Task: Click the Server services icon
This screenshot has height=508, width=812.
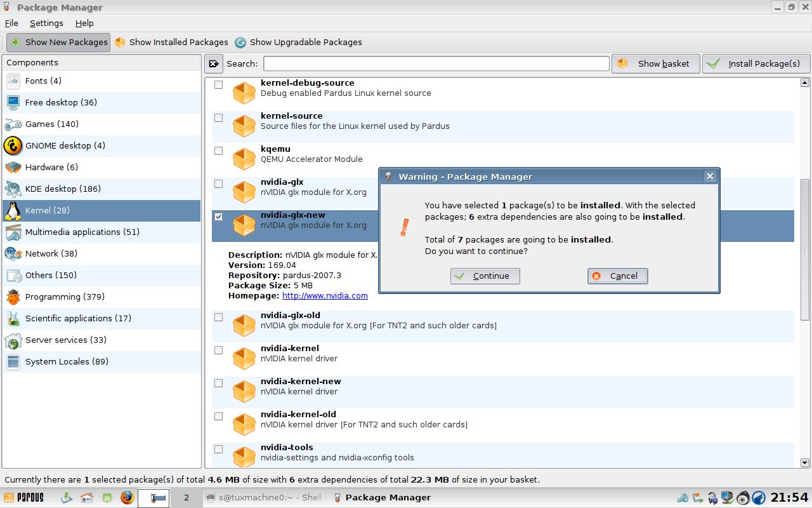Action: coord(13,340)
